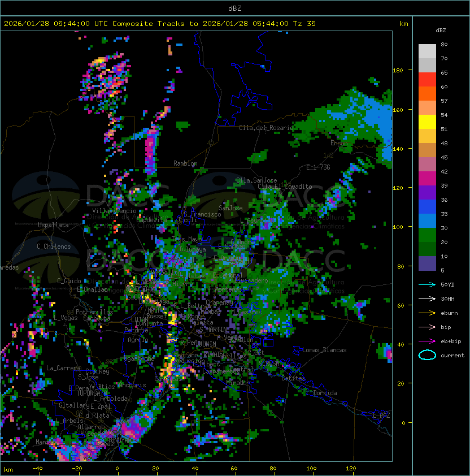
Task: Click the Anchoris place label
Action: (132, 385)
